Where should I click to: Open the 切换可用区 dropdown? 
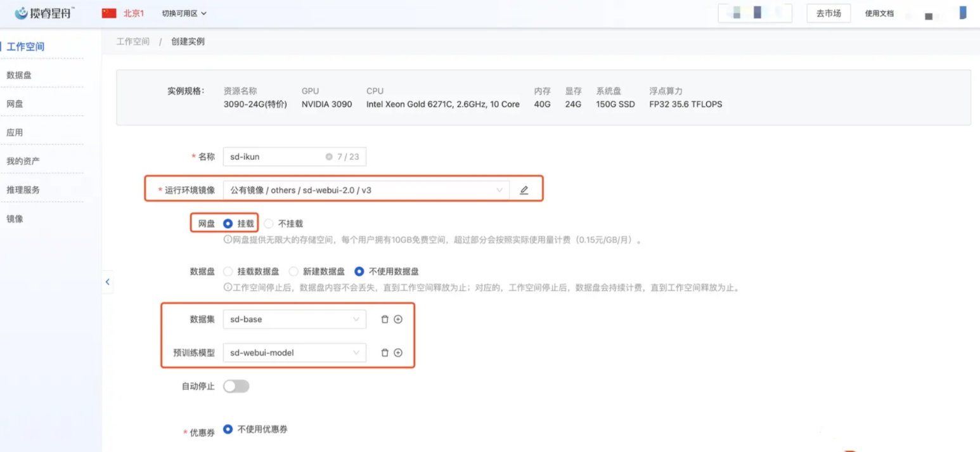point(184,13)
